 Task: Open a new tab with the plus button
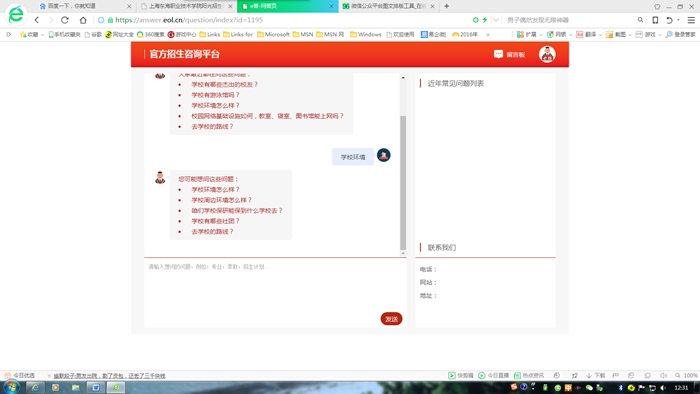tap(446, 6)
